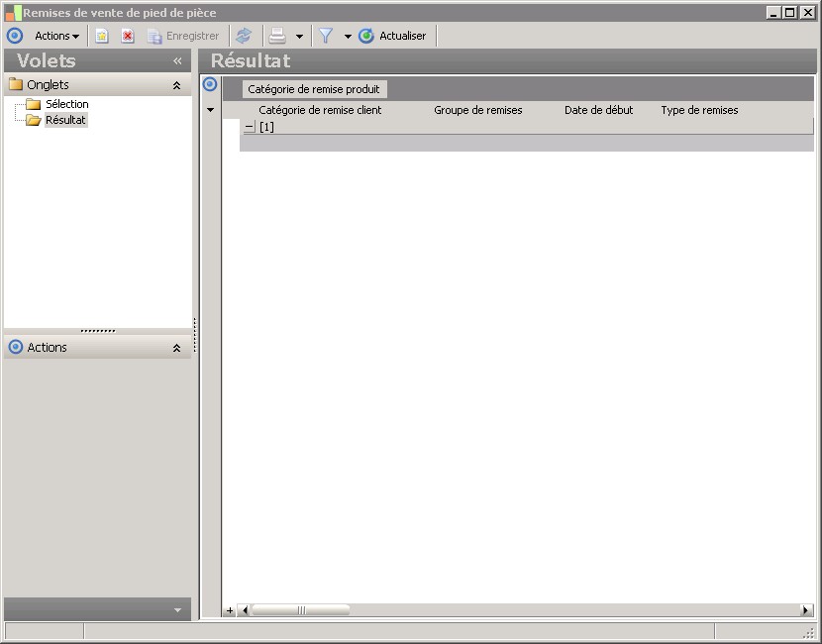Collapse the [1] group row
This screenshot has width=822, height=644.
pyautogui.click(x=250, y=127)
